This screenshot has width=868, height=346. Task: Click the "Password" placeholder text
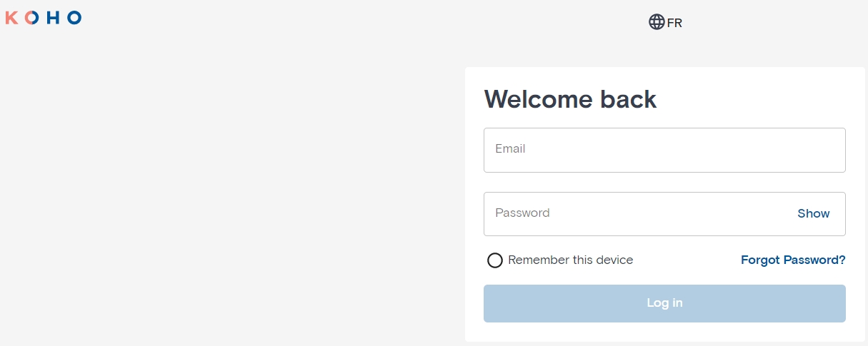click(522, 213)
